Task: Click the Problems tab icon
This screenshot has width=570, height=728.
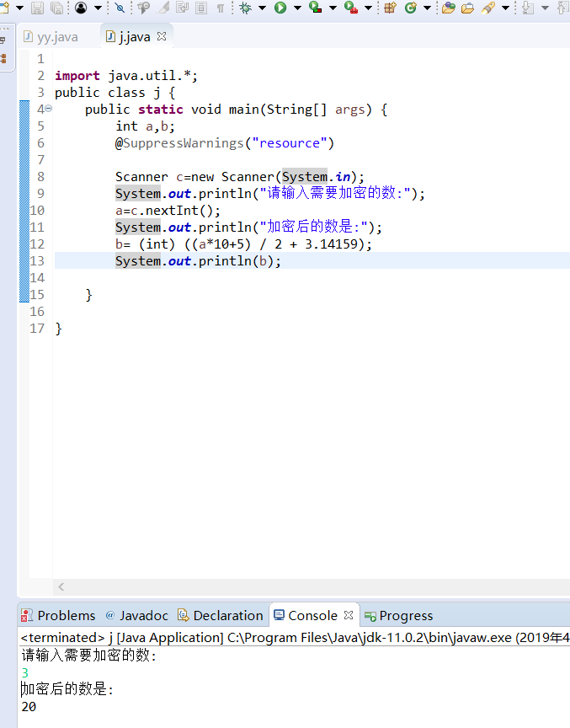Action: tap(27, 615)
